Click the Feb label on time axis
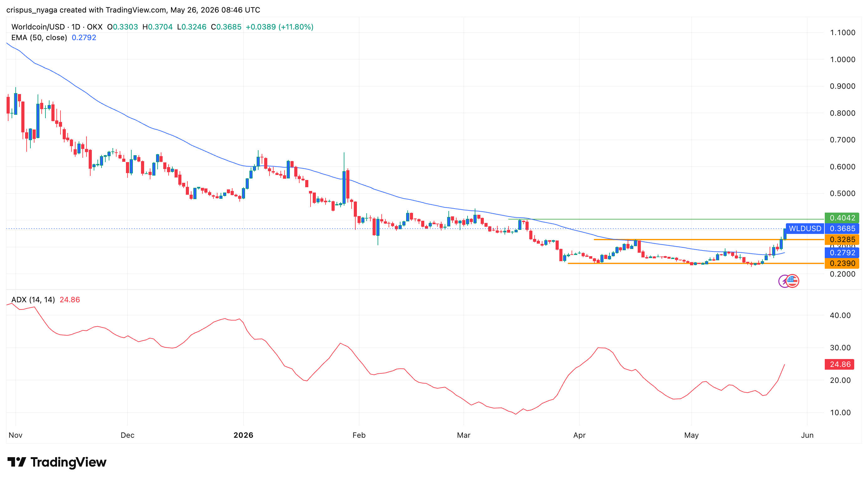Image resolution: width=868 pixels, height=481 pixels. point(359,435)
